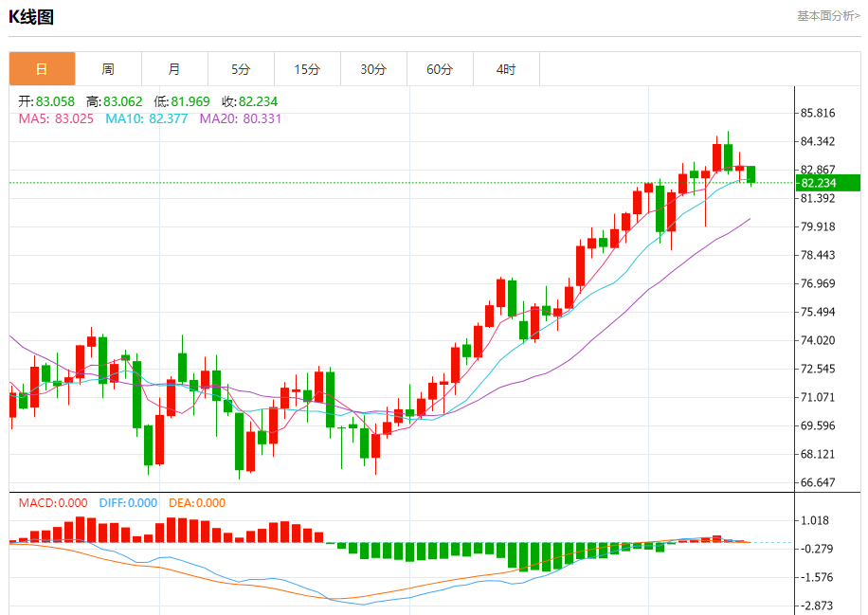Click the 开:83.058 opening price value
This screenshot has width=868, height=615.
(x=46, y=101)
